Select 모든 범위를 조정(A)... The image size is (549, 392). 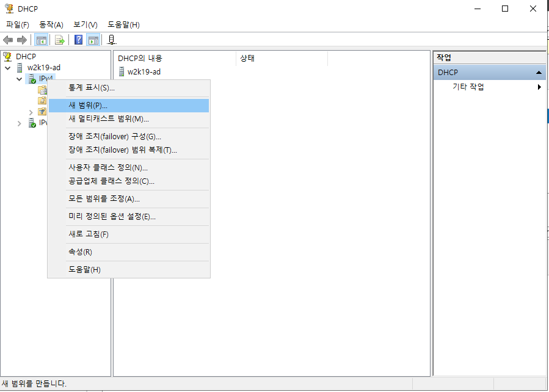(x=129, y=199)
